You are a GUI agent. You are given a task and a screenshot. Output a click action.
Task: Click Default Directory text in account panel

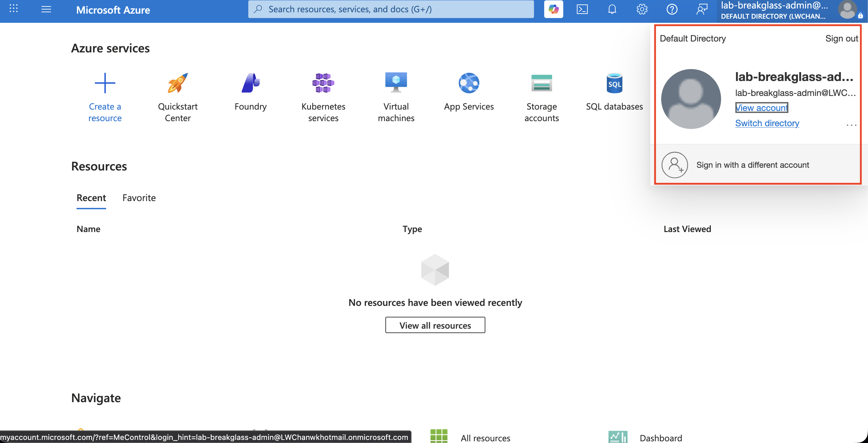(693, 38)
